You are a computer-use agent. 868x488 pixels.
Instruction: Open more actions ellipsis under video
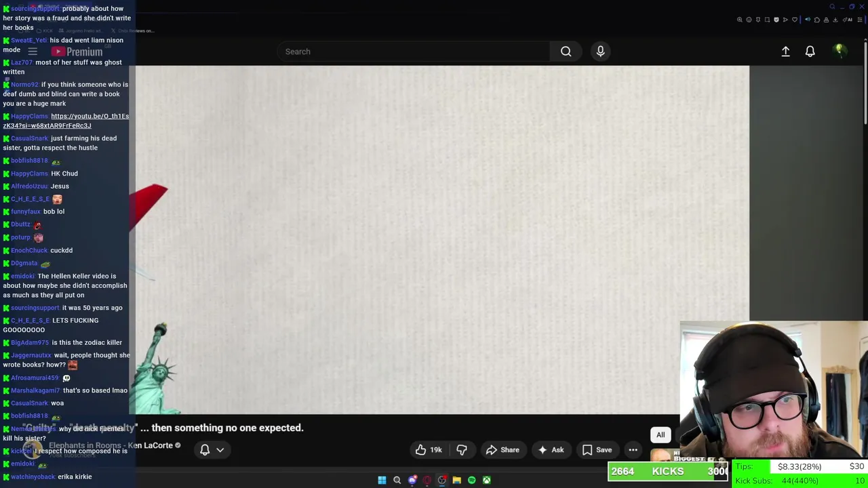pos(633,449)
